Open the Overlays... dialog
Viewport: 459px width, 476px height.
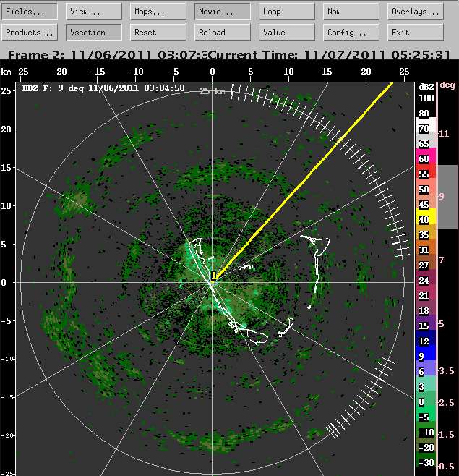[x=416, y=12]
